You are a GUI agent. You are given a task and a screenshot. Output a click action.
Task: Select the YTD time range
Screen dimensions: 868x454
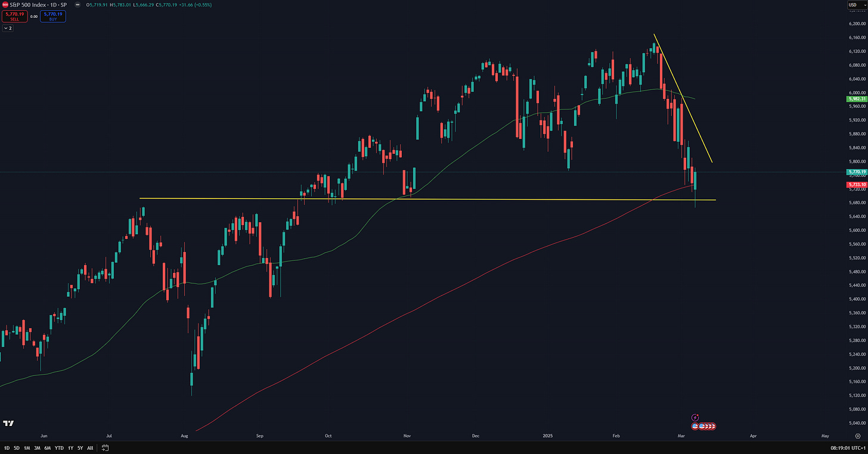(60, 447)
